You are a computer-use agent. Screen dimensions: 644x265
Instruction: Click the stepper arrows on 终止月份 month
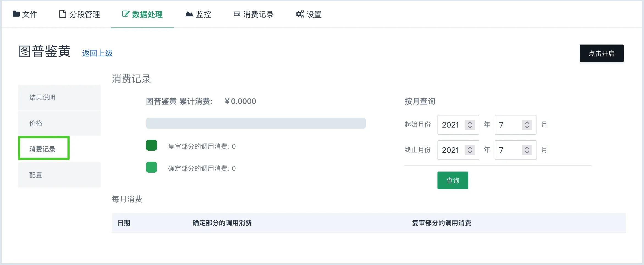click(527, 150)
